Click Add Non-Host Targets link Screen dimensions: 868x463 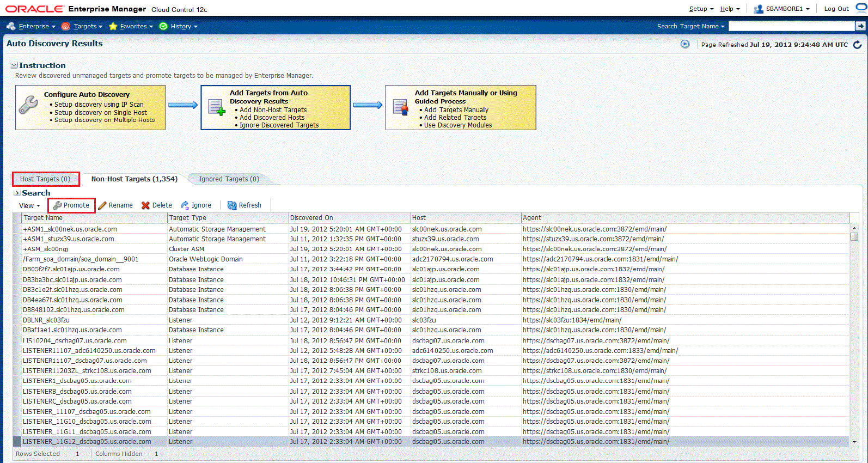tap(273, 109)
